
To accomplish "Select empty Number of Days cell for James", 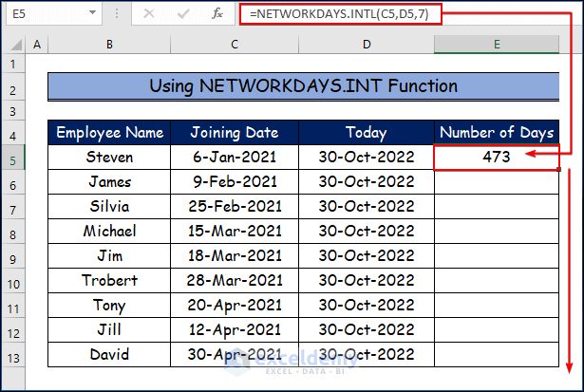I will 497,181.
